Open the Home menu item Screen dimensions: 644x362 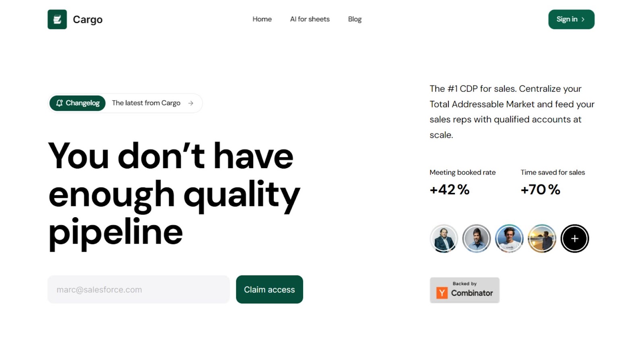[262, 19]
